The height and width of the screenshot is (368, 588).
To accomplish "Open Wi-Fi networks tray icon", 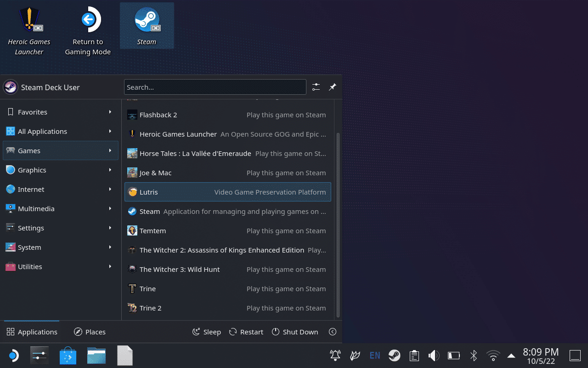I will 493,355.
